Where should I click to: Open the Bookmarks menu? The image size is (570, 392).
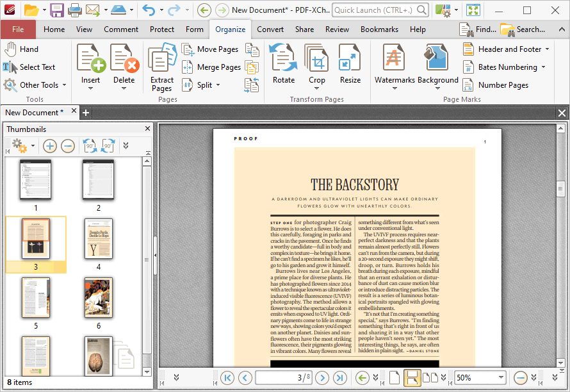coord(379,29)
